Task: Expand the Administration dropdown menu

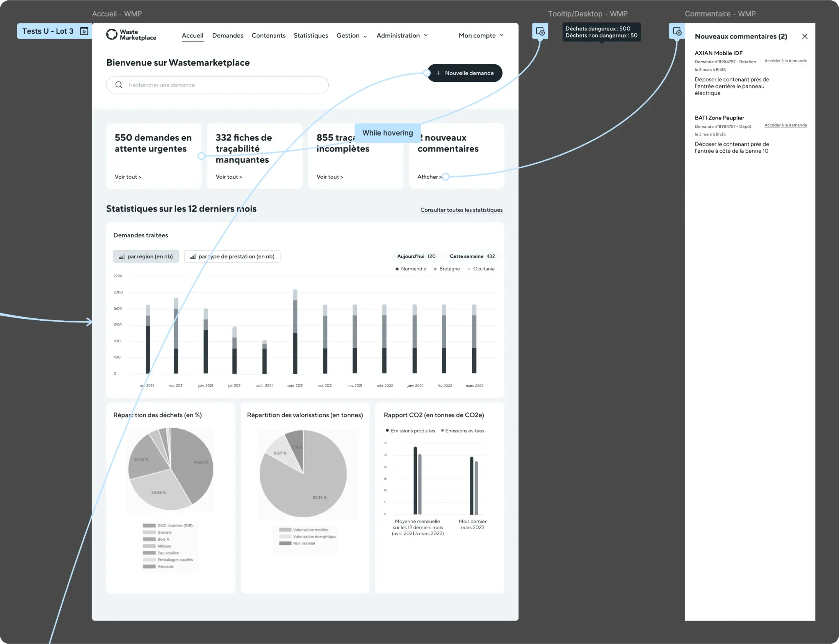Action: 402,36
